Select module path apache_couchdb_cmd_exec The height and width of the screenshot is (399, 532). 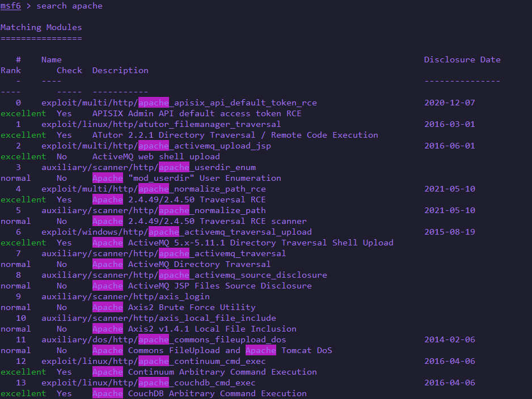(148, 383)
